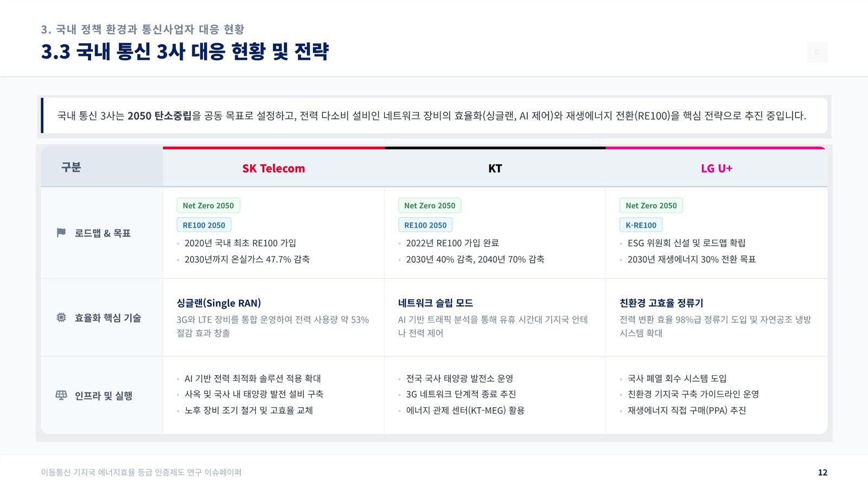Click the Net Zero 2050 badge in KT column
Image resolution: width=868 pixels, height=488 pixels.
pos(430,206)
